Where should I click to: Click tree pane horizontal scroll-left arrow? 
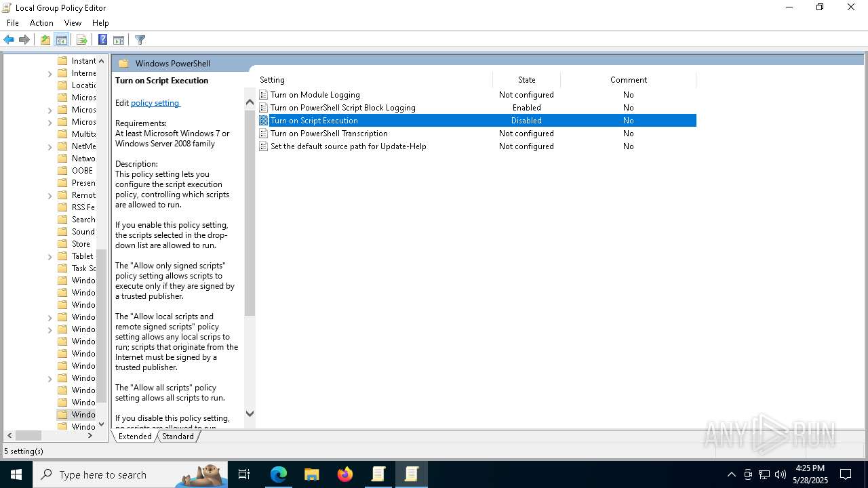(9, 436)
